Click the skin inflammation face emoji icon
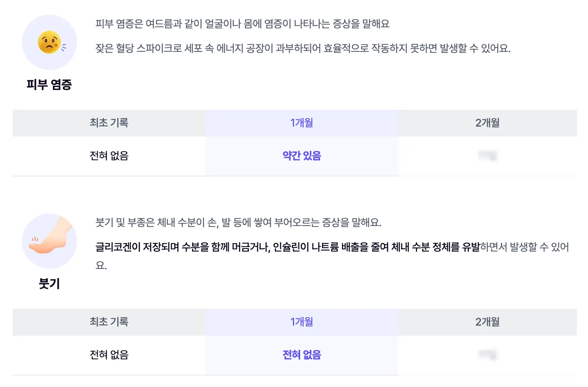The width and height of the screenshot is (588, 387). point(49,42)
